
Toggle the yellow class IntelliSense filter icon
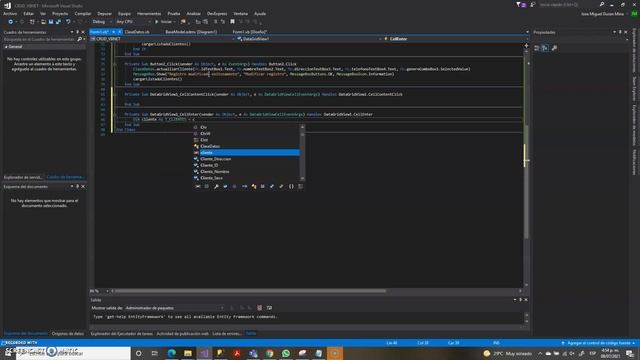pos(253,187)
